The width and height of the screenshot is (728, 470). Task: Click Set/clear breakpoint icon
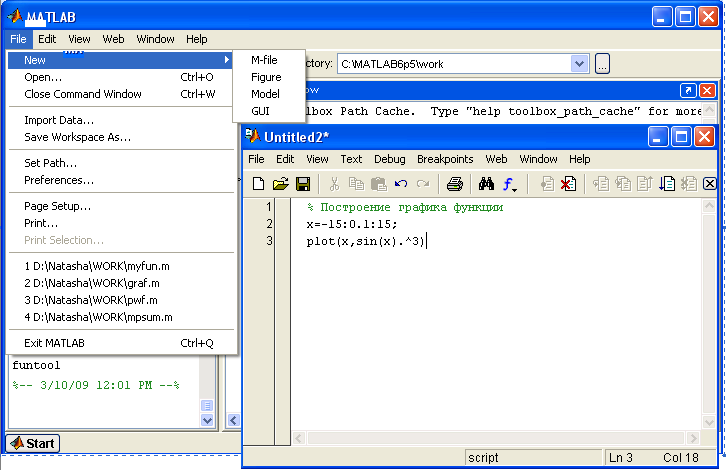547,184
